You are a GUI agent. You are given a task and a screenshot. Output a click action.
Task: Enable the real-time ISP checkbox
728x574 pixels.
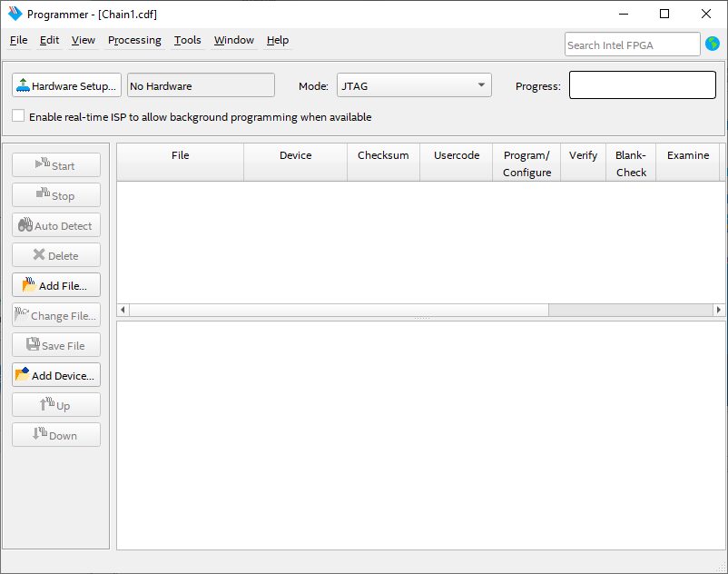pyautogui.click(x=18, y=115)
